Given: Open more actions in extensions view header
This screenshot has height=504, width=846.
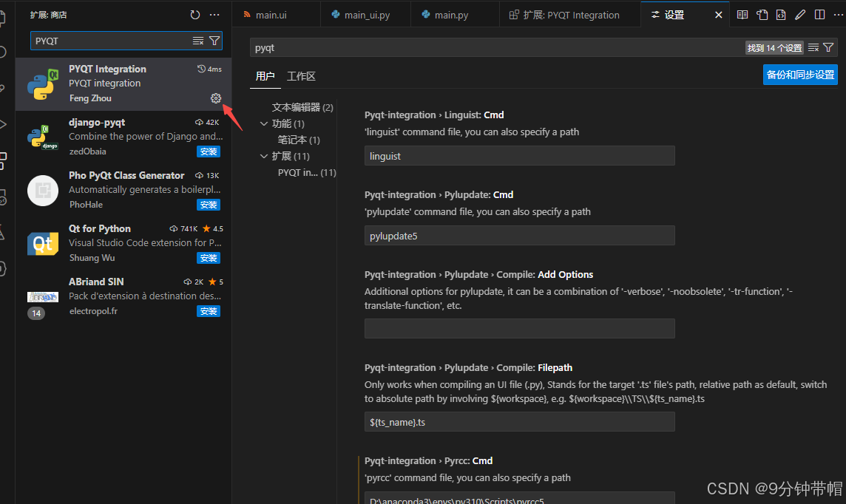Looking at the screenshot, I should point(214,15).
